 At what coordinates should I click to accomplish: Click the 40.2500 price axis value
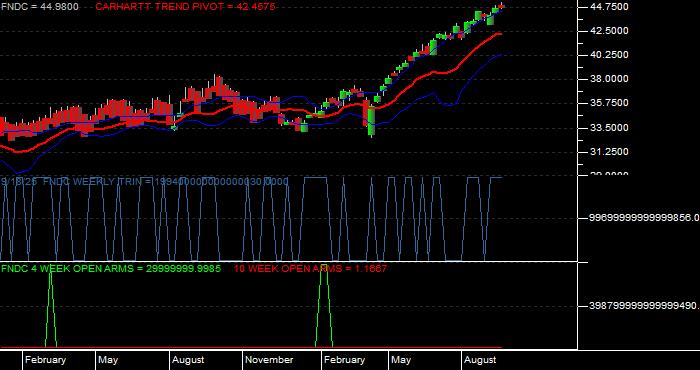pyautogui.click(x=609, y=55)
